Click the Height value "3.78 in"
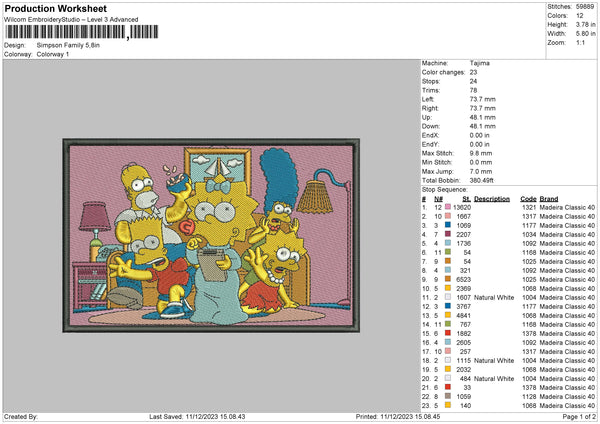600x424 pixels. click(x=585, y=24)
